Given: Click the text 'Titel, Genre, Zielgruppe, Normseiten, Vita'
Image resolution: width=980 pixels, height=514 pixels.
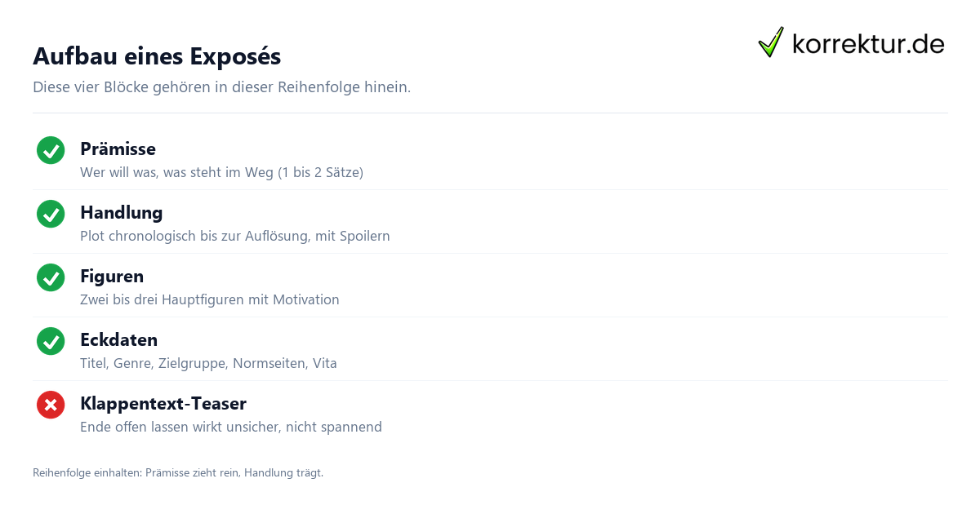Looking at the screenshot, I should point(209,363).
